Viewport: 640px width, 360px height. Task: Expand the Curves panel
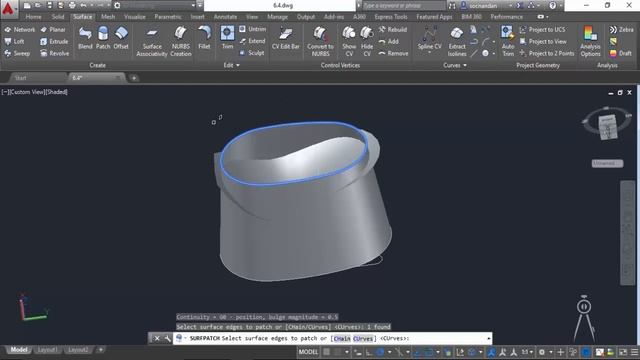455,65
